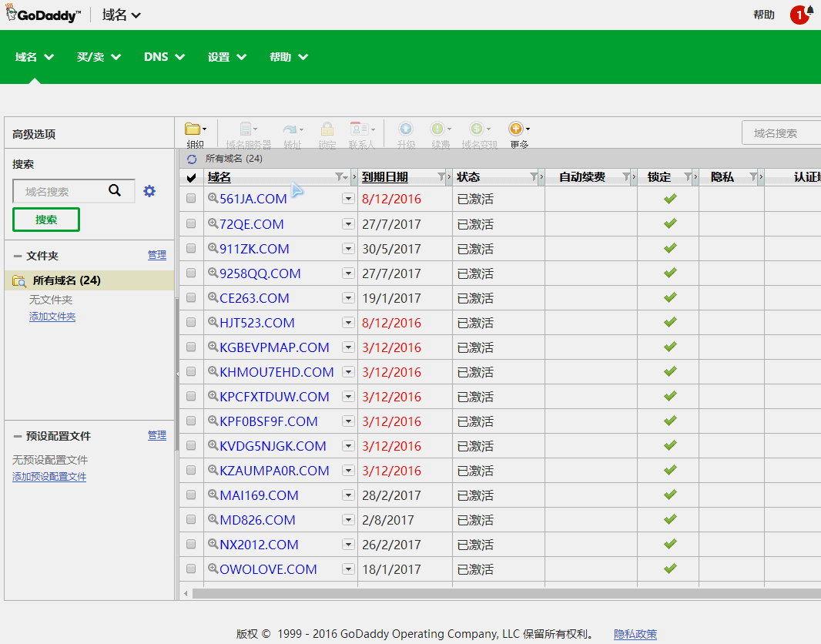Open the row dropdown for KHMOU7EHD.COM
Viewport: 821px width, 644px height.
348,372
